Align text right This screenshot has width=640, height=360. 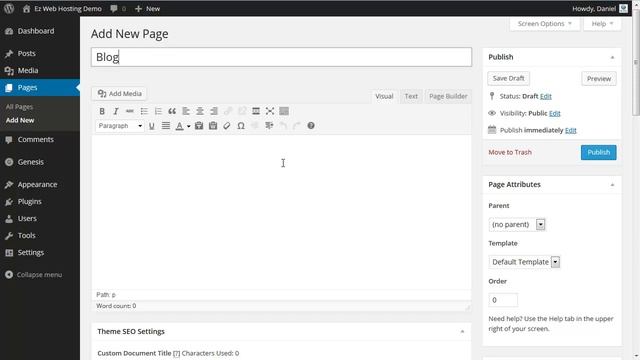pyautogui.click(x=214, y=111)
